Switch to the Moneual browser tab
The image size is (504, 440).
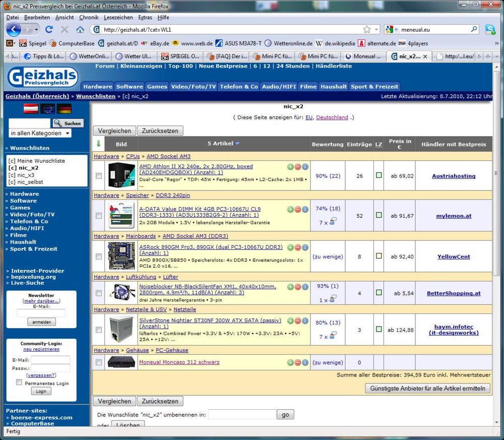(x=363, y=56)
